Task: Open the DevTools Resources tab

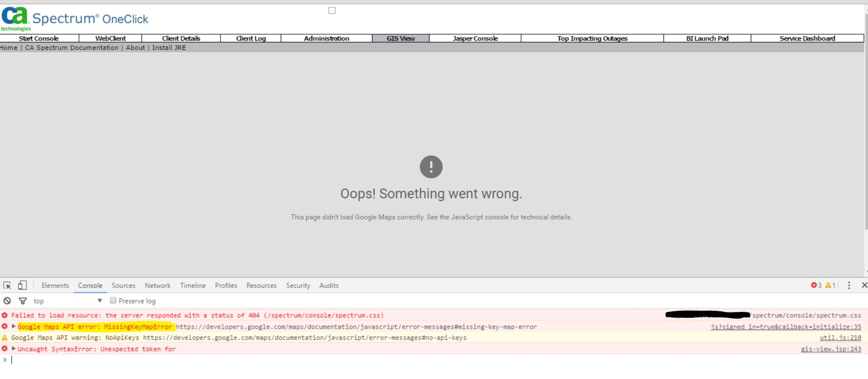Action: (x=261, y=285)
